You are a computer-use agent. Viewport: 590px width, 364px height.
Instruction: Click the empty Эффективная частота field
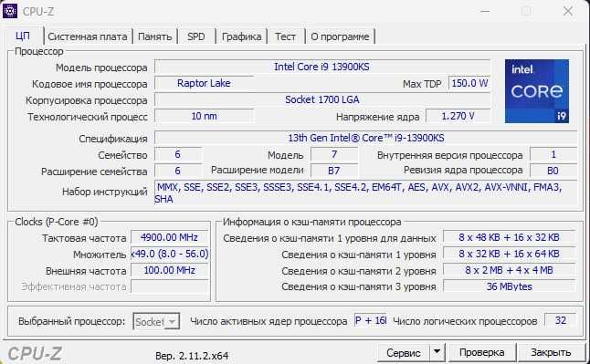coord(169,286)
